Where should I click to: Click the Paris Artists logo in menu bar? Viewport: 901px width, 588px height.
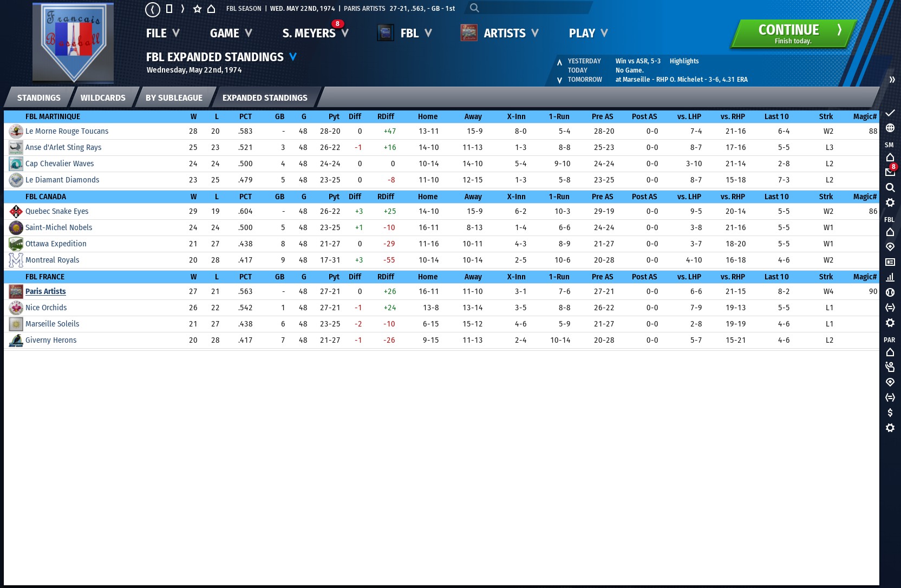(x=469, y=33)
